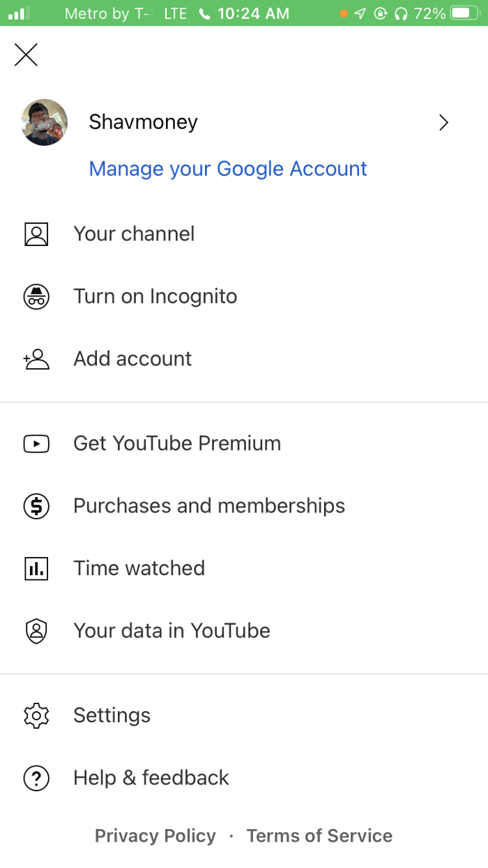The width and height of the screenshot is (488, 868).
Task: Tap the dollar sign purchases icon
Action: (x=36, y=506)
